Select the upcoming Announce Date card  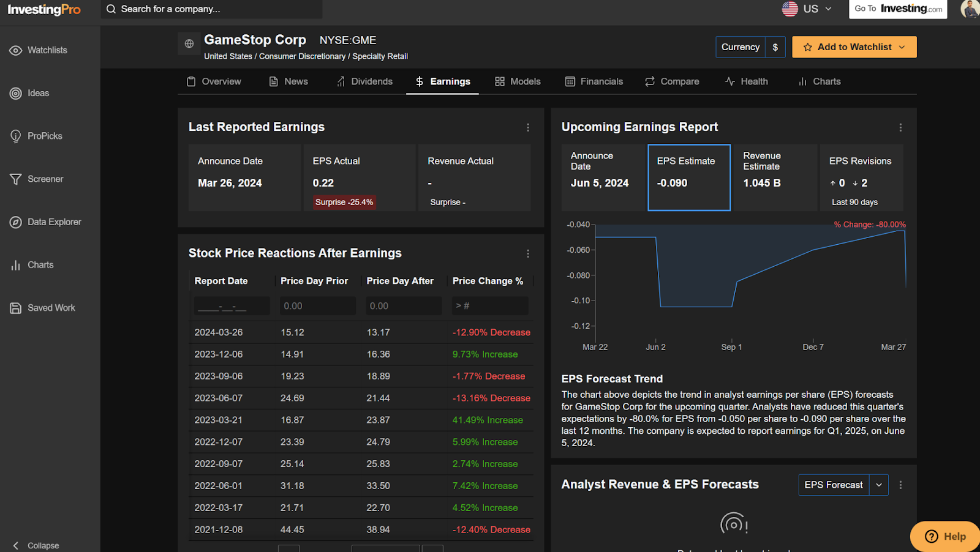[603, 177]
